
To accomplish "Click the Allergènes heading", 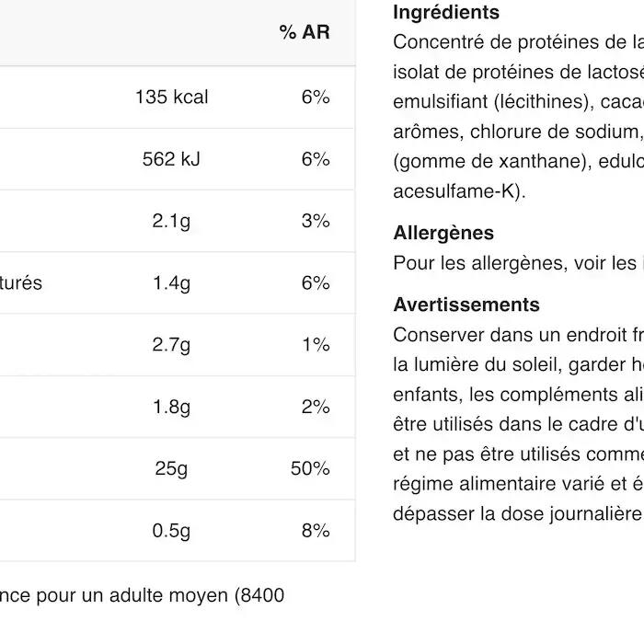I will pos(443,234).
